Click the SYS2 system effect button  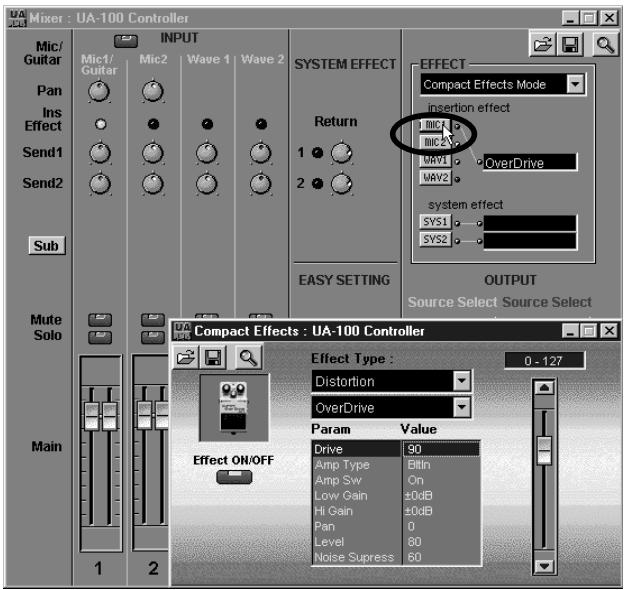435,240
